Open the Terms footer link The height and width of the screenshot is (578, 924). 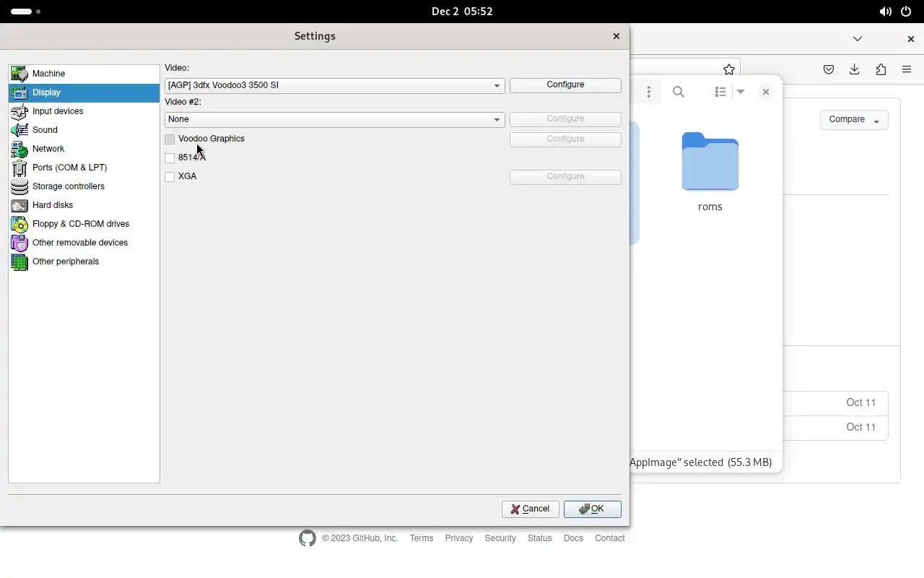[422, 538]
